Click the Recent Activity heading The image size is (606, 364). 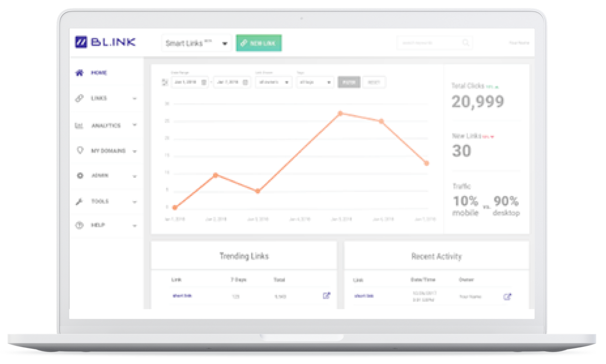point(437,256)
